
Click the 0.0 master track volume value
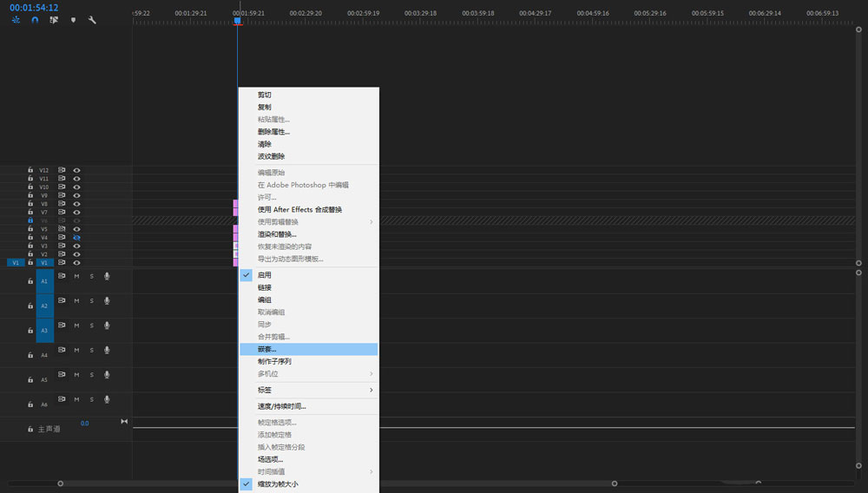coord(84,424)
